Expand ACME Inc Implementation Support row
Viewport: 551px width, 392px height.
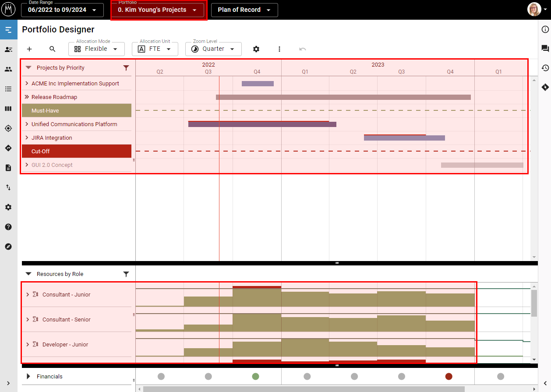(27, 84)
